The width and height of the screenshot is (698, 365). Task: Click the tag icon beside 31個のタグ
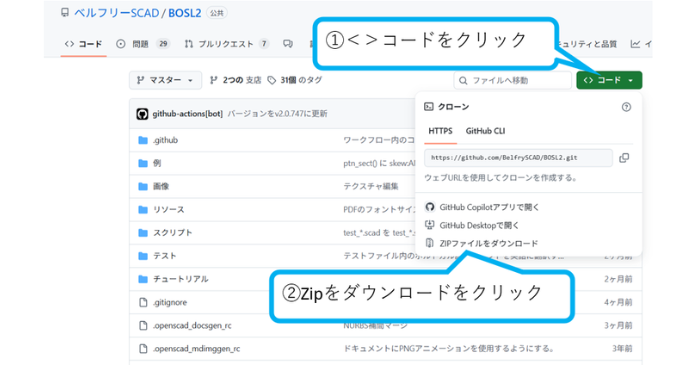pos(272,80)
